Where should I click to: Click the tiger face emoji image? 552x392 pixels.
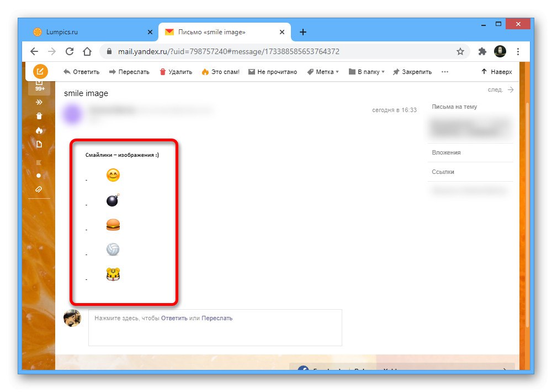tap(113, 274)
